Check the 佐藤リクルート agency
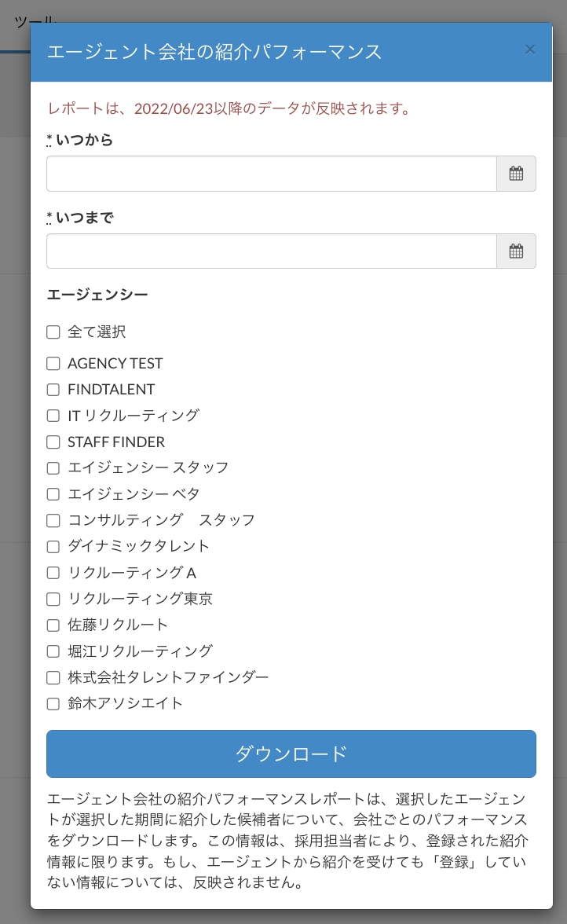The height and width of the screenshot is (924, 567). (53, 625)
